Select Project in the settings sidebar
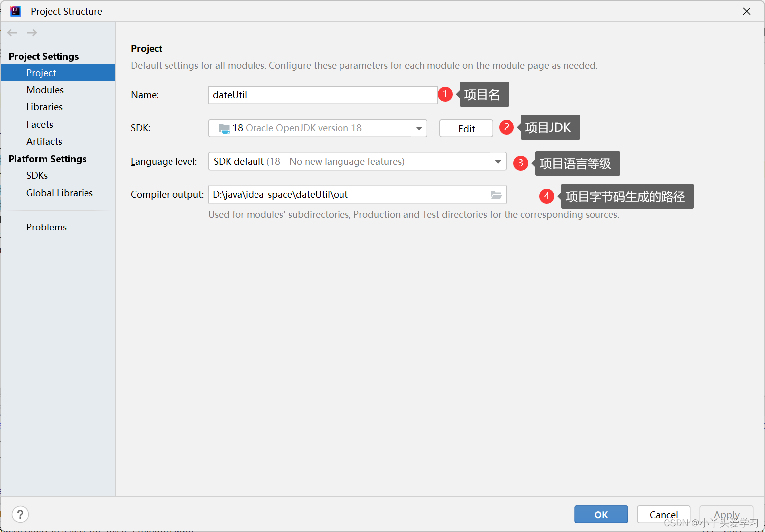Screen dimensions: 765x532 [x=41, y=73]
